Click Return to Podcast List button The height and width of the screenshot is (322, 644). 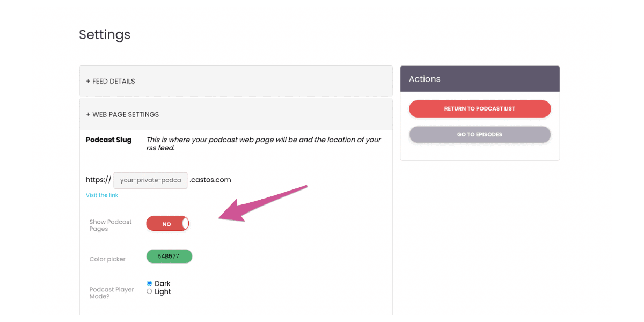(480, 108)
